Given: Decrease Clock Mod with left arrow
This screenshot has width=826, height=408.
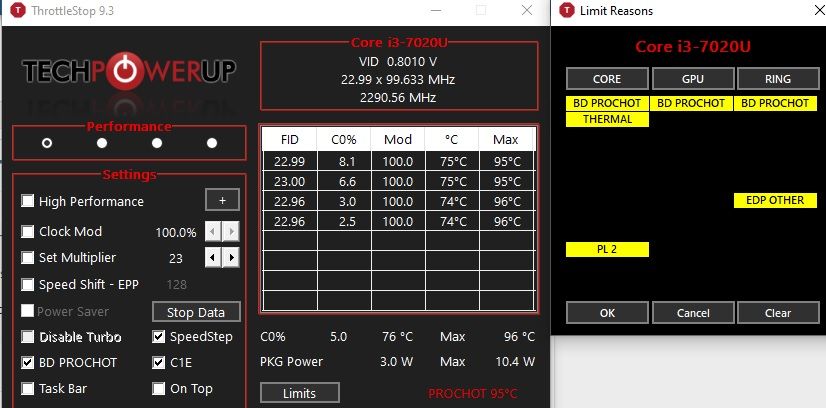Looking at the screenshot, I should pyautogui.click(x=213, y=231).
